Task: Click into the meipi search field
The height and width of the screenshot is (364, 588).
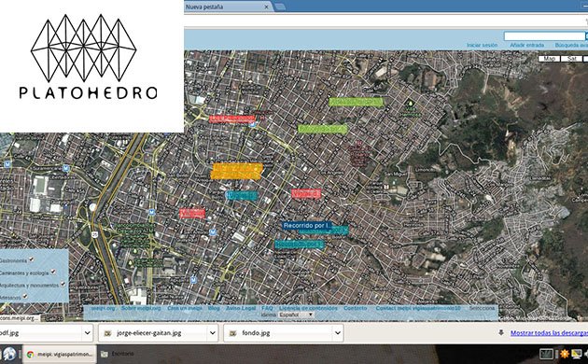Action: coord(544,36)
